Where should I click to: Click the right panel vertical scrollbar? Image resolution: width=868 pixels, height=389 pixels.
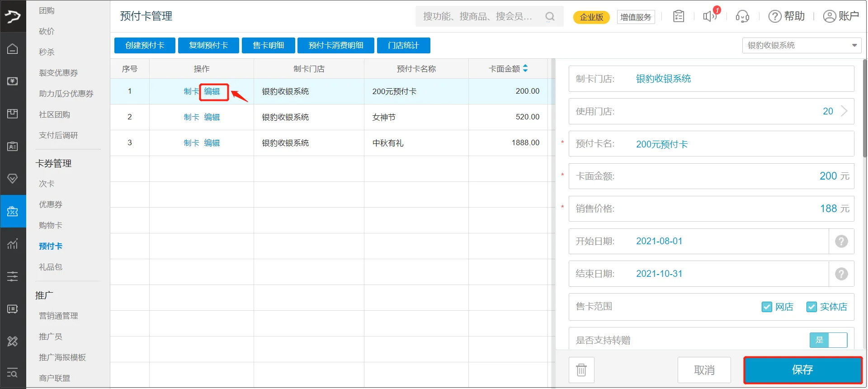[x=865, y=109]
